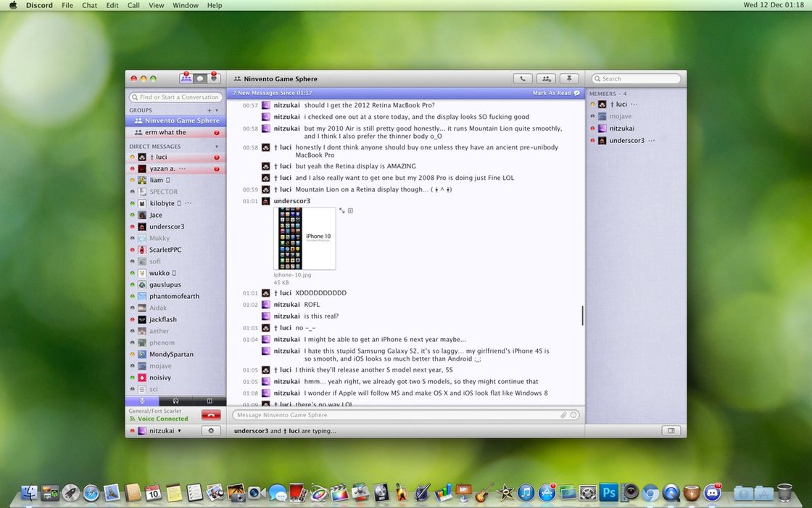
Task: Open pinned messages with the pin icon
Action: 570,78
